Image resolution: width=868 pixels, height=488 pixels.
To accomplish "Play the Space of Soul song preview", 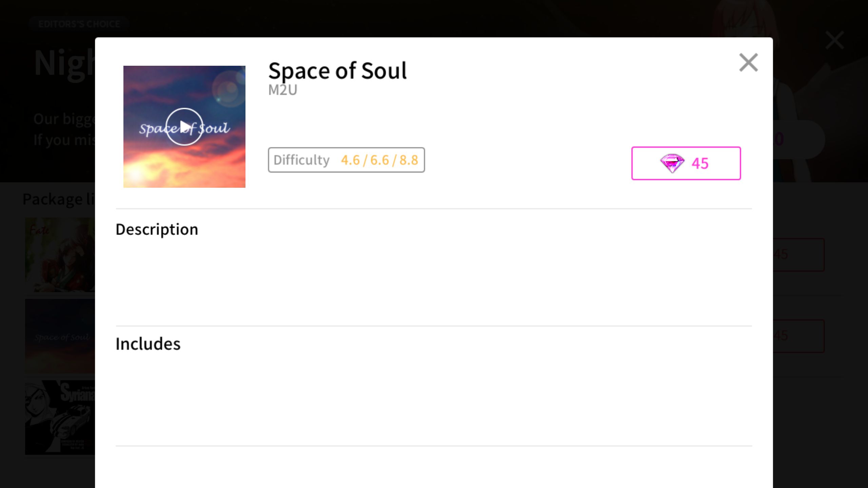I will coord(184,127).
